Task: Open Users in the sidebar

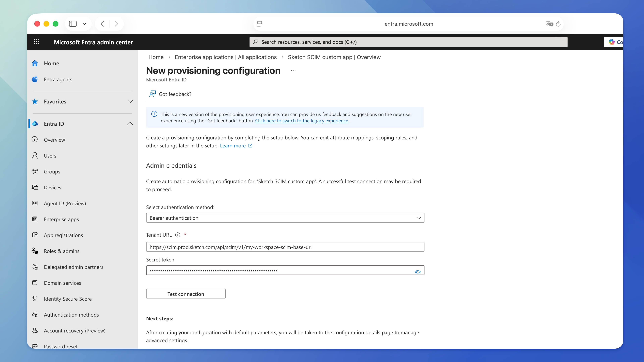Action: pos(50,156)
